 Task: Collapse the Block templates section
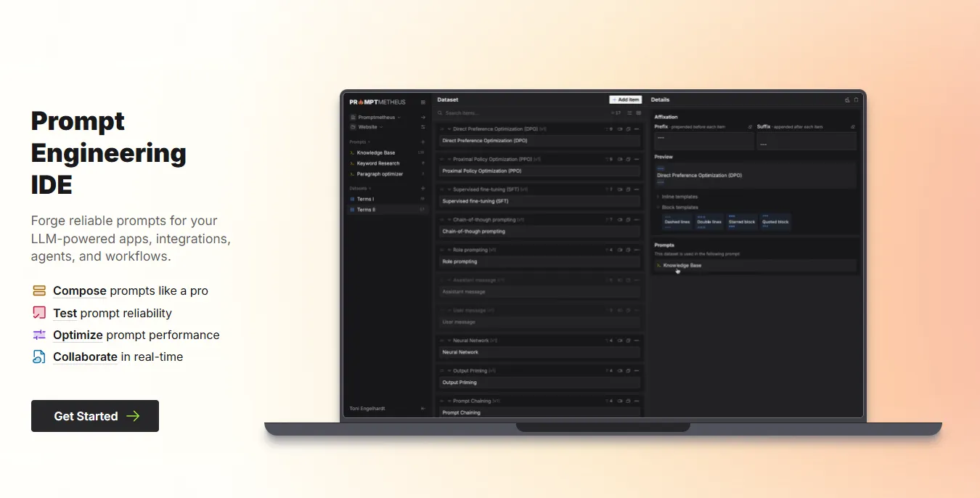pyautogui.click(x=678, y=208)
